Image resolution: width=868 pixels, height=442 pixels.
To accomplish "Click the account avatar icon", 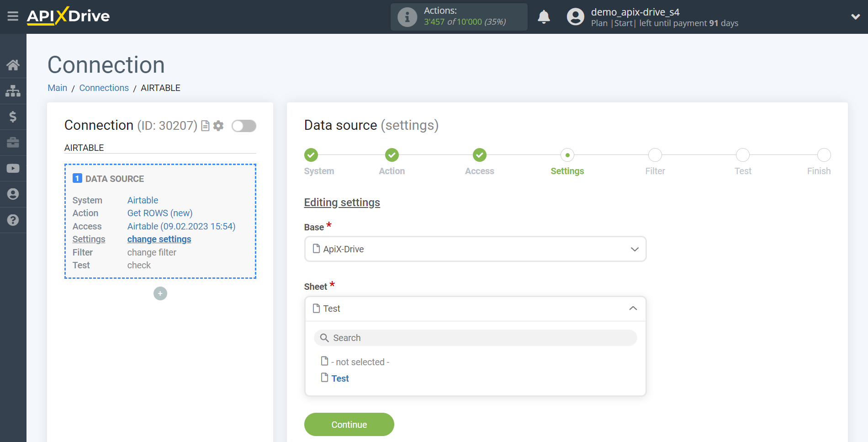I will 575,17.
